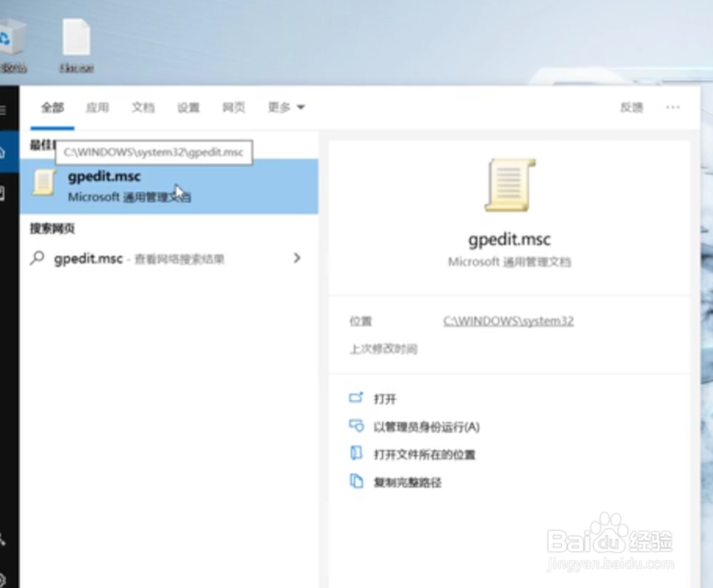Click the 反馈 (Feedback) button

point(630,107)
